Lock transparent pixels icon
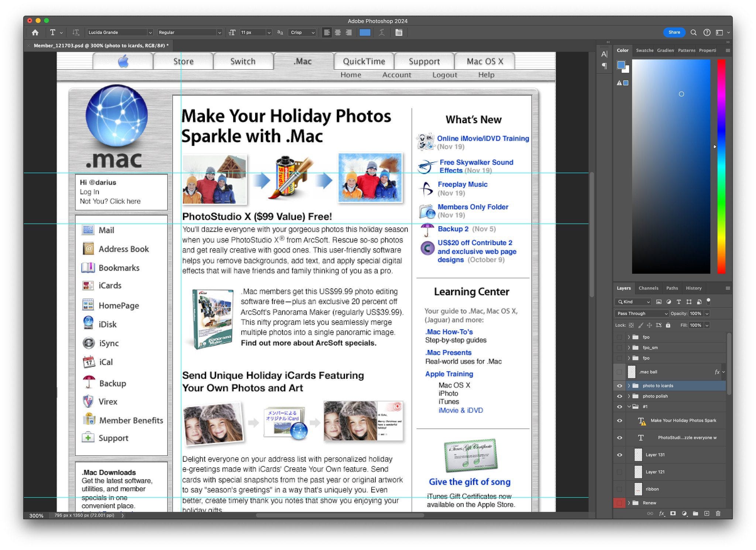This screenshot has height=550, width=756. point(631,325)
